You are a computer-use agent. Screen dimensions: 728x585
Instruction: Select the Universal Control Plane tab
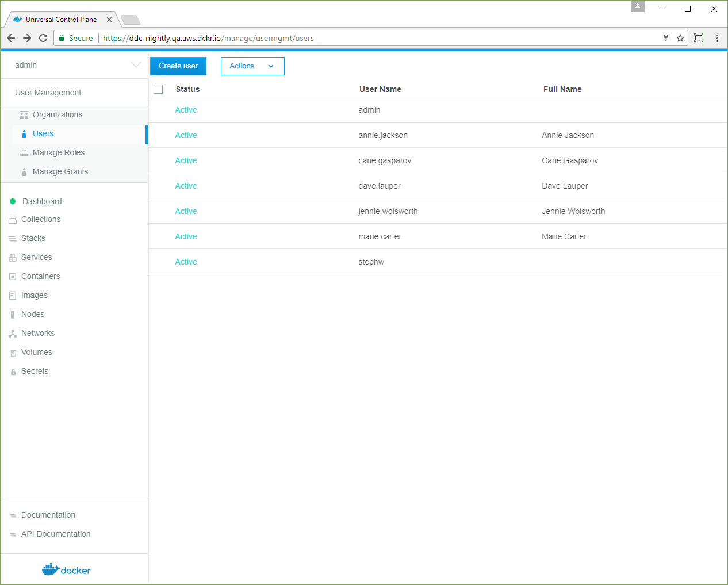click(61, 19)
